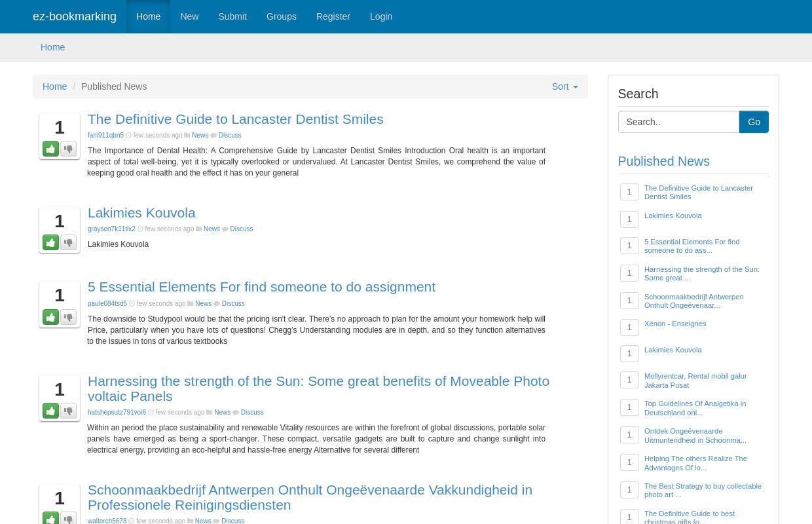Click the folder icon before News on paule084tsd5 post
Image resolution: width=812 pixels, height=524 pixels.
191,303
